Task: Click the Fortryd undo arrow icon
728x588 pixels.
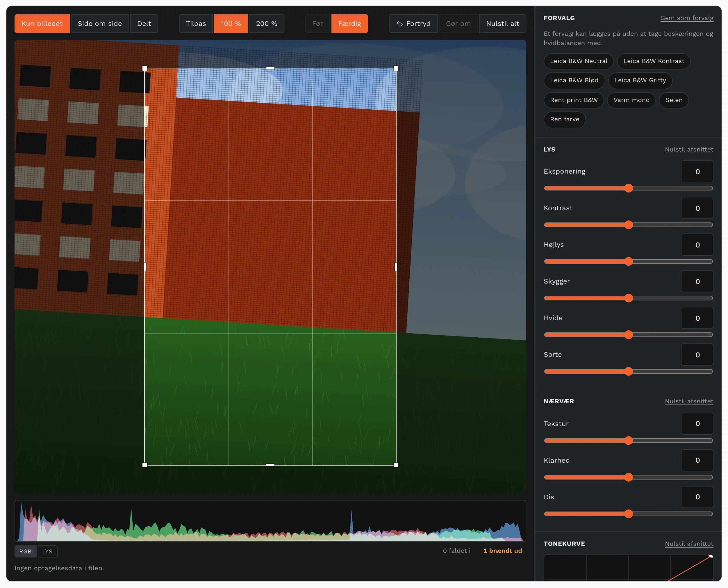Action: [399, 24]
